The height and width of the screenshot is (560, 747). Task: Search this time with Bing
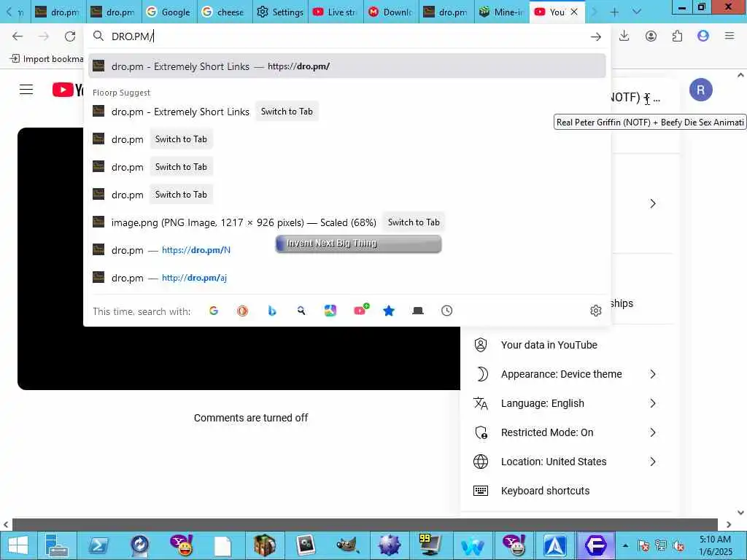(272, 311)
